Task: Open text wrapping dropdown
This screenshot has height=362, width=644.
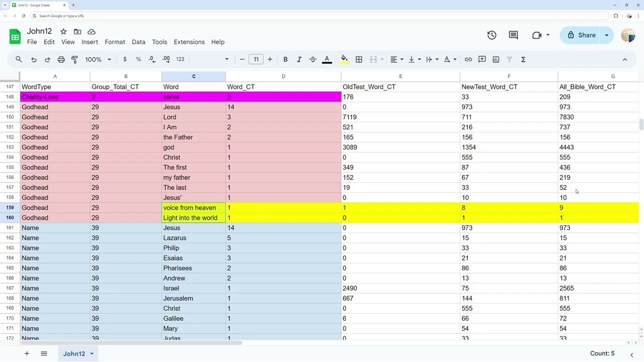Action: pos(432,59)
